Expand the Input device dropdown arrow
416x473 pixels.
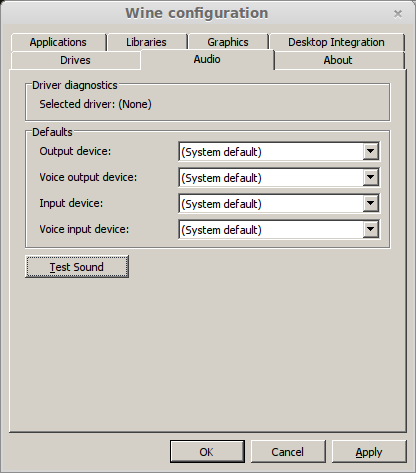coord(371,203)
